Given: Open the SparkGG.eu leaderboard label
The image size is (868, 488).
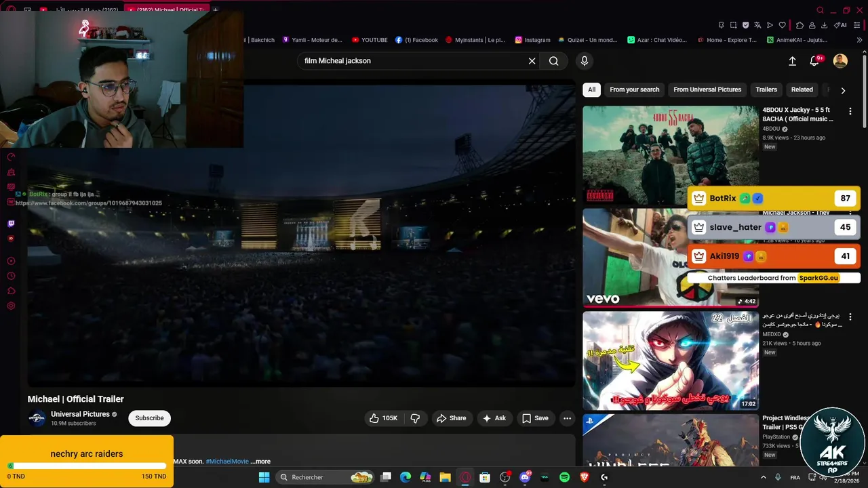Looking at the screenshot, I should pos(818,278).
